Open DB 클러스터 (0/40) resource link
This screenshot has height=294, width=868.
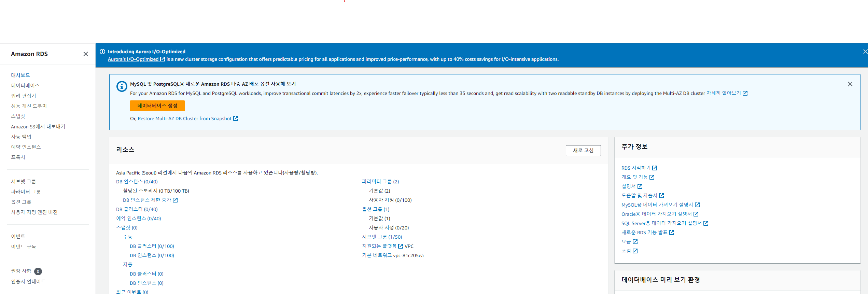[137, 209]
